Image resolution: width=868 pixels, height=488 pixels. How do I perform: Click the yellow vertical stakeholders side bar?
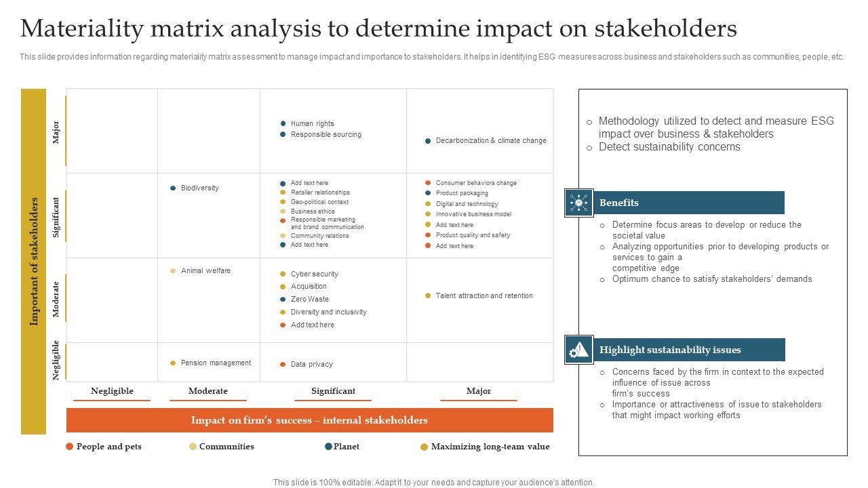coord(34,262)
